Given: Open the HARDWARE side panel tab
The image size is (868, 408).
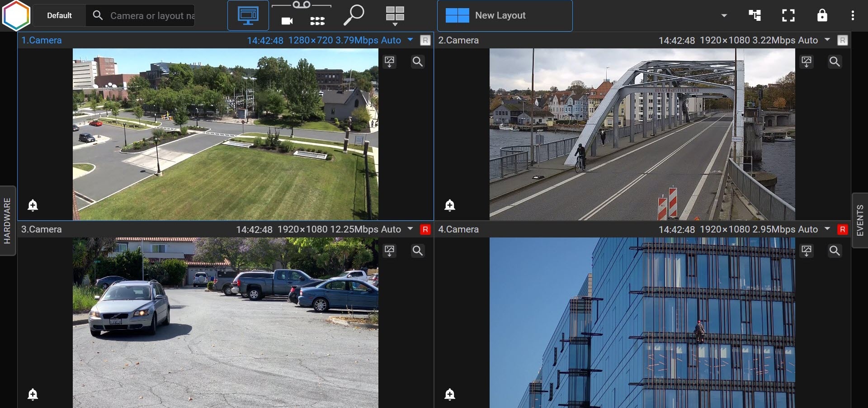Looking at the screenshot, I should 8,221.
